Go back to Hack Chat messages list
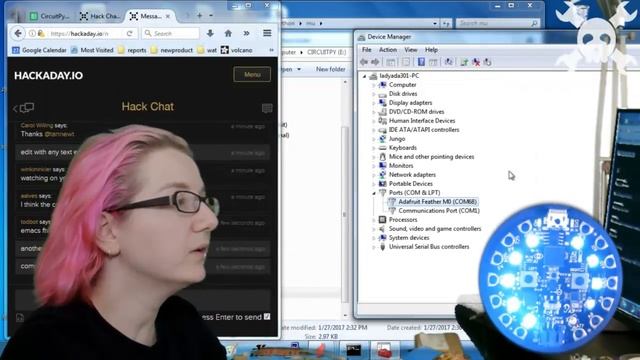This screenshot has width=640, height=360. tap(24, 108)
